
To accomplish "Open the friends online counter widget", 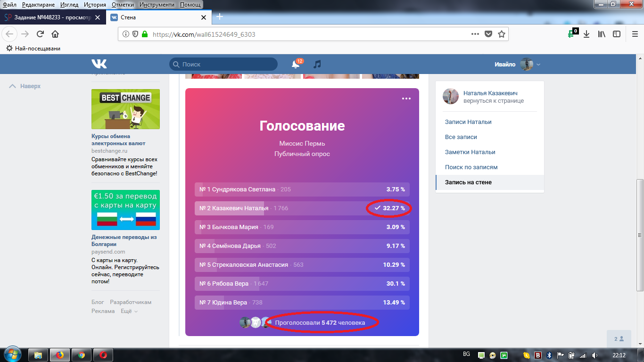I will pyautogui.click(x=619, y=339).
